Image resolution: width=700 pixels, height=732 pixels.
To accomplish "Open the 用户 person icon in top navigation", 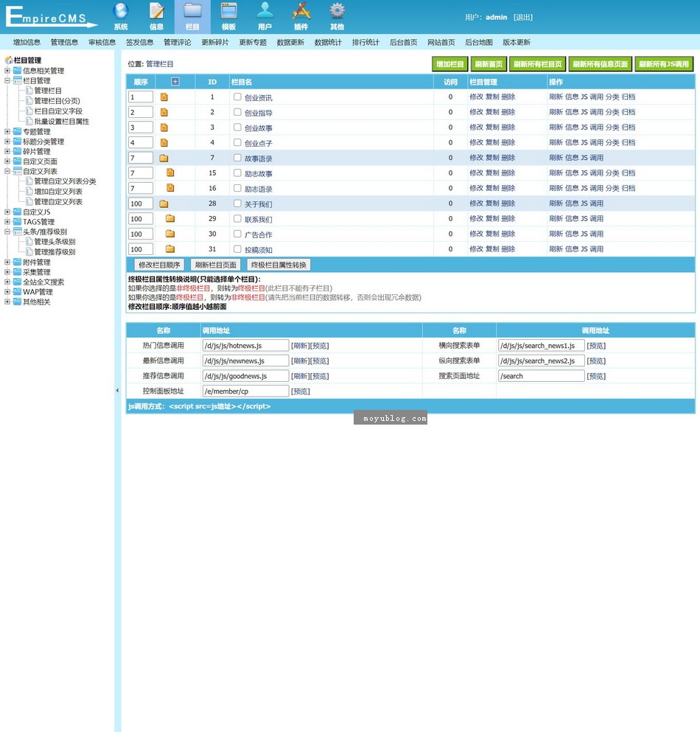I will [265, 11].
